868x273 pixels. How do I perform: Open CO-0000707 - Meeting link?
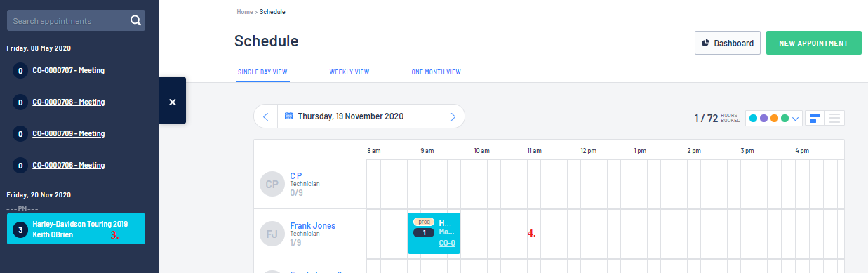pos(68,70)
